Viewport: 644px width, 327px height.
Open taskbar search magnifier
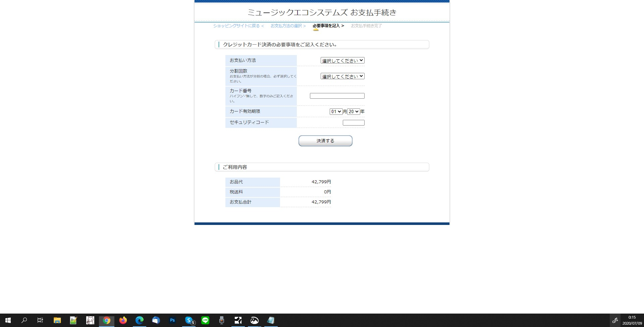(x=24, y=320)
